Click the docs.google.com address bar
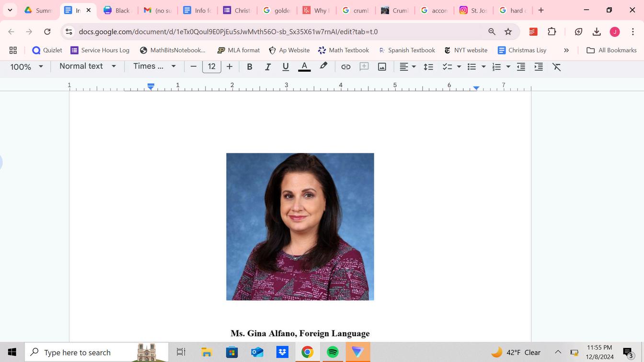644x362 pixels. (228, 32)
